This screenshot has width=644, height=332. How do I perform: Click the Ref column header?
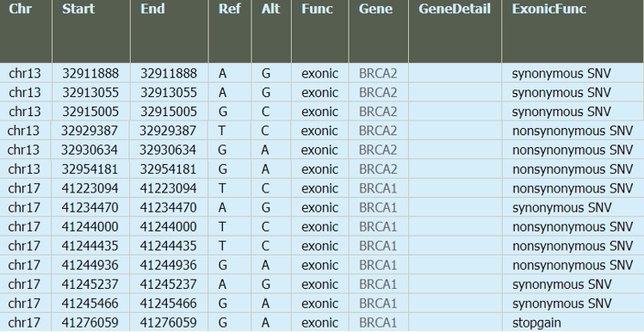point(230,9)
